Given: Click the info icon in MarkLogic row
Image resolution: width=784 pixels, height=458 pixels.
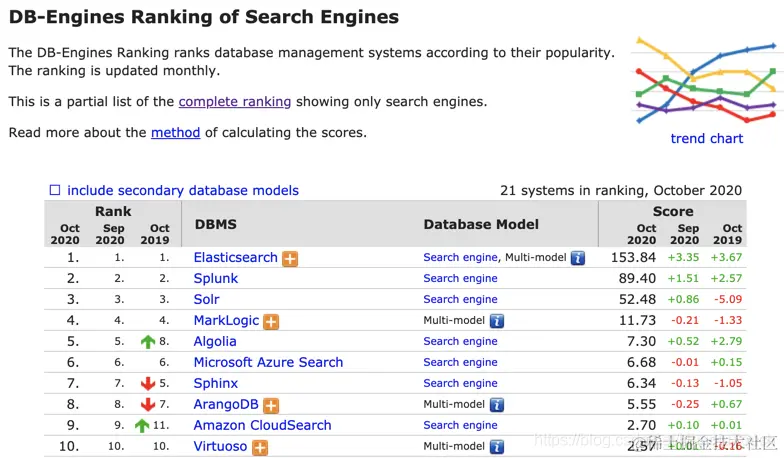Looking at the screenshot, I should tap(497, 321).
